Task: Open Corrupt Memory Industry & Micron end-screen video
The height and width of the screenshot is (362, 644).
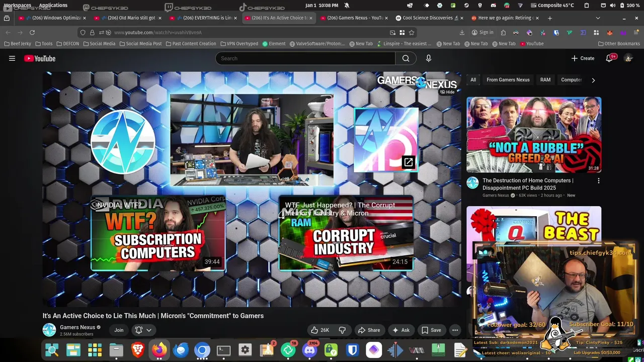Action: [346, 233]
